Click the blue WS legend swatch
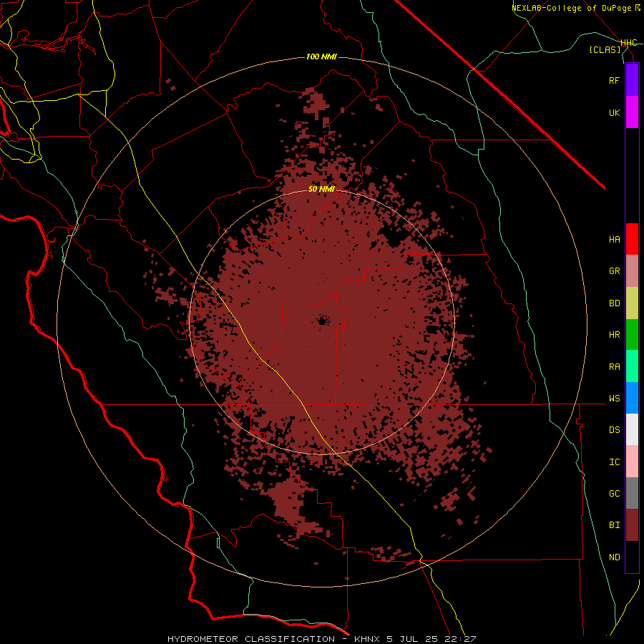Image resolution: width=644 pixels, height=644 pixels. pos(632,398)
